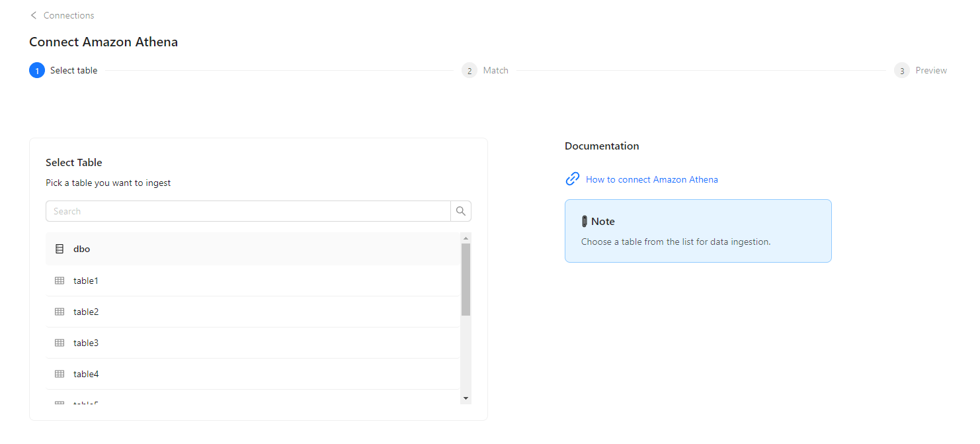Click the 'Choose a table from the list' note text
The width and height of the screenshot is (980, 444).
point(676,242)
